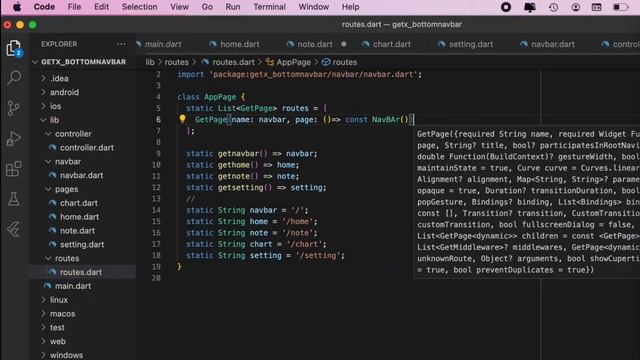
Task: Open the Go menu
Action: [x=207, y=7]
